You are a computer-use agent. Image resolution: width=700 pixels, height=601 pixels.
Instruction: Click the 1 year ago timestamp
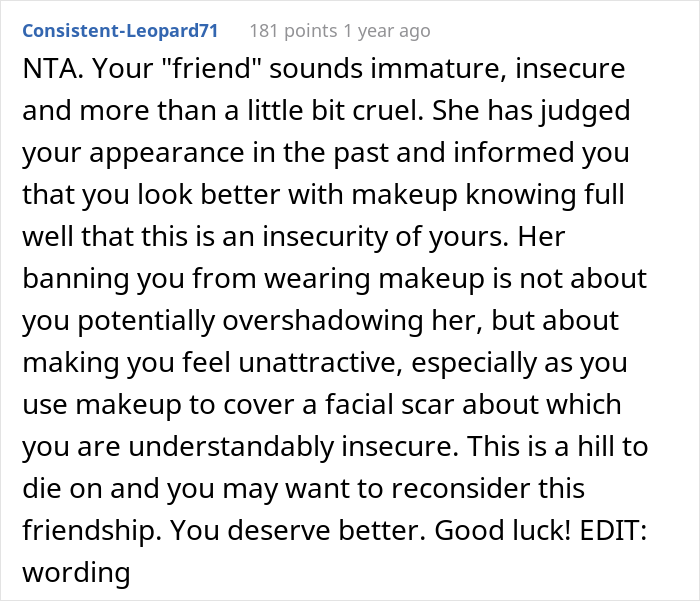point(385,31)
